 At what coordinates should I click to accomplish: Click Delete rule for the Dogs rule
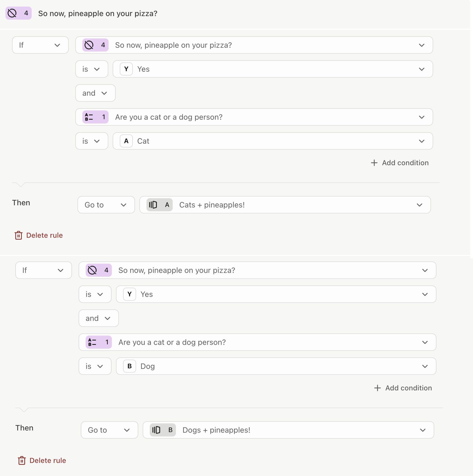point(42,460)
